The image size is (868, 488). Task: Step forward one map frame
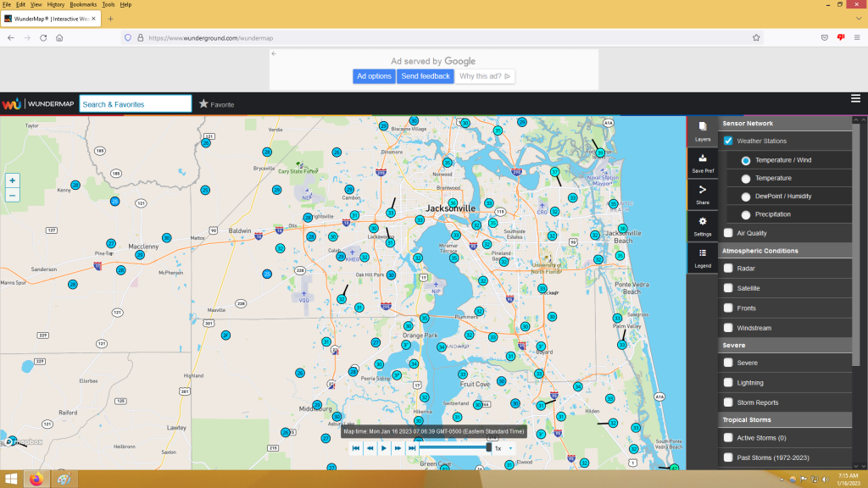[398, 448]
